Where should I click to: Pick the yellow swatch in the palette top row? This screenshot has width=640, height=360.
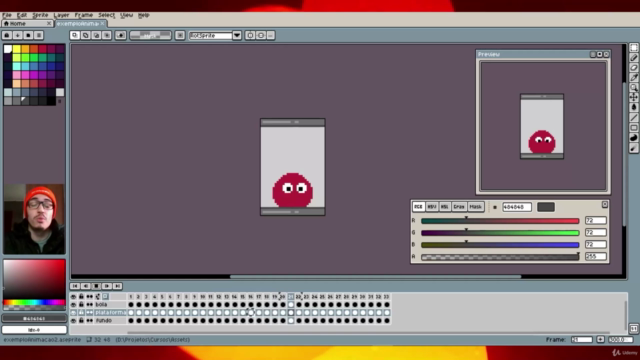[16, 49]
